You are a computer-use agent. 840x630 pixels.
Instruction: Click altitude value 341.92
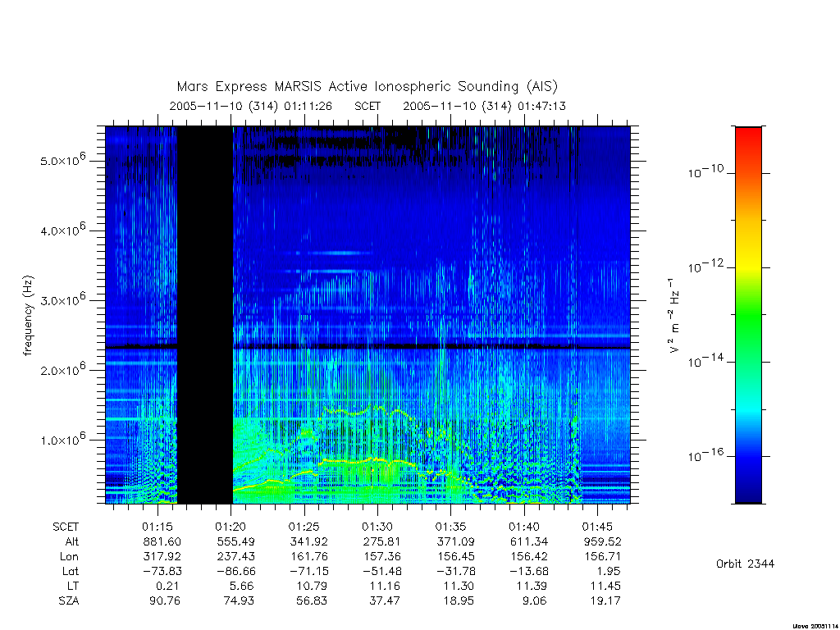point(309,541)
